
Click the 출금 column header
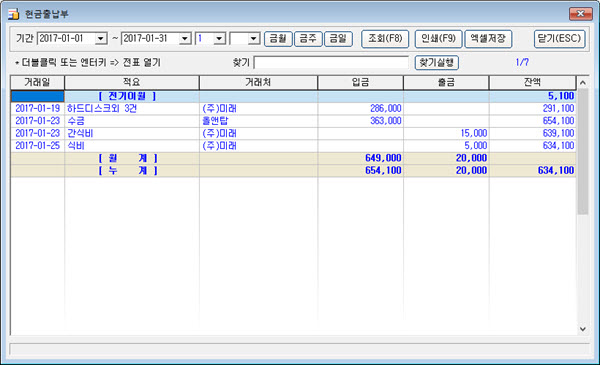click(446, 82)
